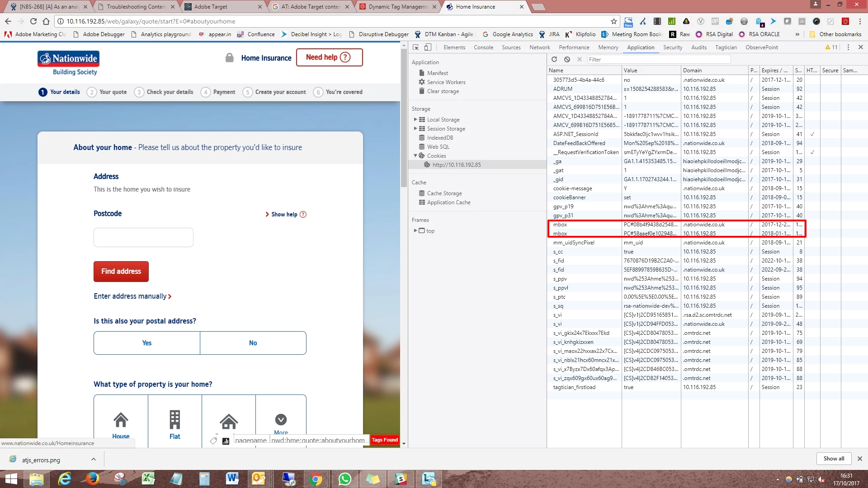Click the clear all cookies icon
Screen dimensions: 868x488
pos(567,59)
